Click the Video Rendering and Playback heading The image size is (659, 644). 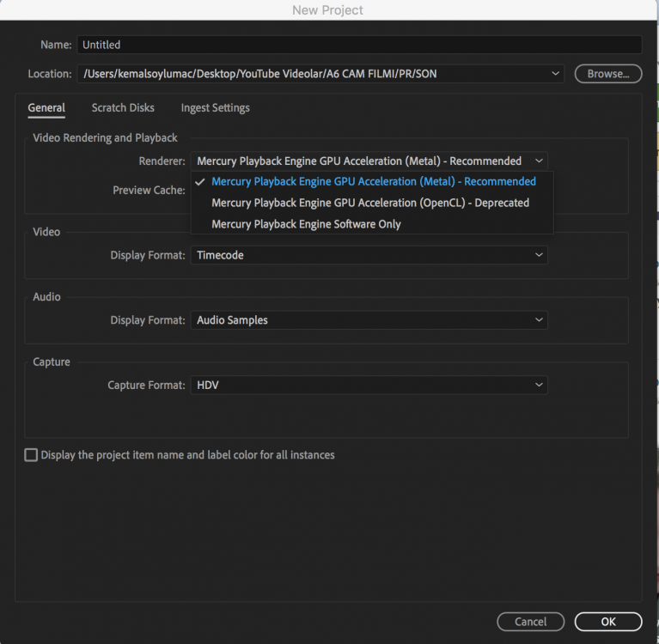point(105,137)
